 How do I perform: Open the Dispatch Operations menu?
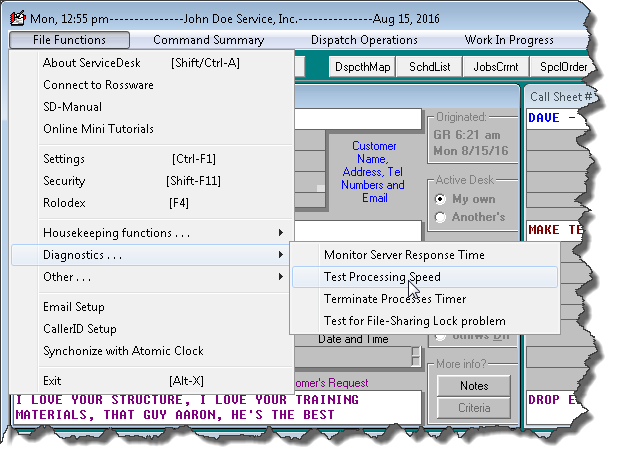(x=364, y=40)
